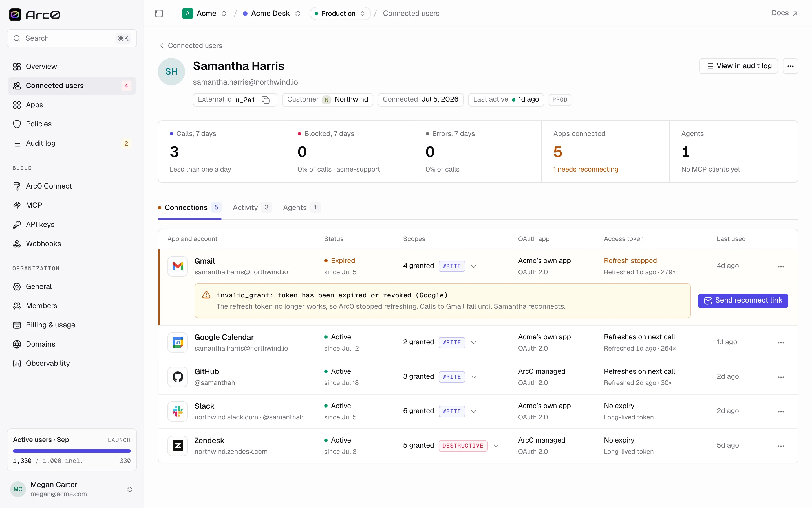Viewport: 812px width, 508px height.
Task: Open more options for the GitHub row
Action: point(781,377)
